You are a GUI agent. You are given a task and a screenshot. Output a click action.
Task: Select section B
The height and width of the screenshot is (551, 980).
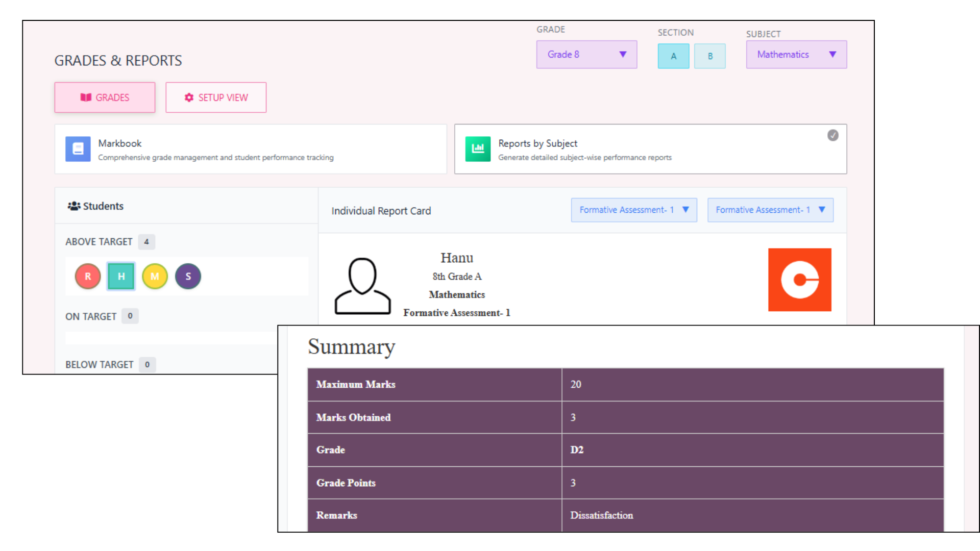point(709,56)
